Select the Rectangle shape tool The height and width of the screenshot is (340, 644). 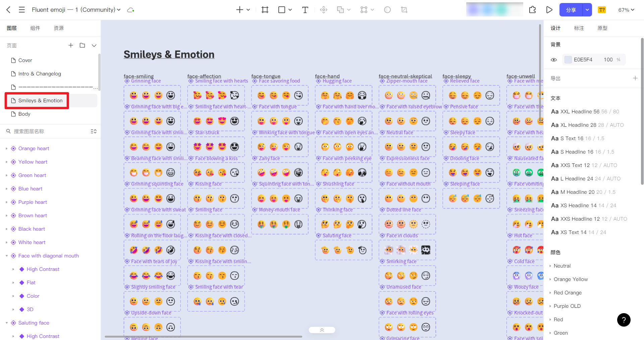click(281, 10)
